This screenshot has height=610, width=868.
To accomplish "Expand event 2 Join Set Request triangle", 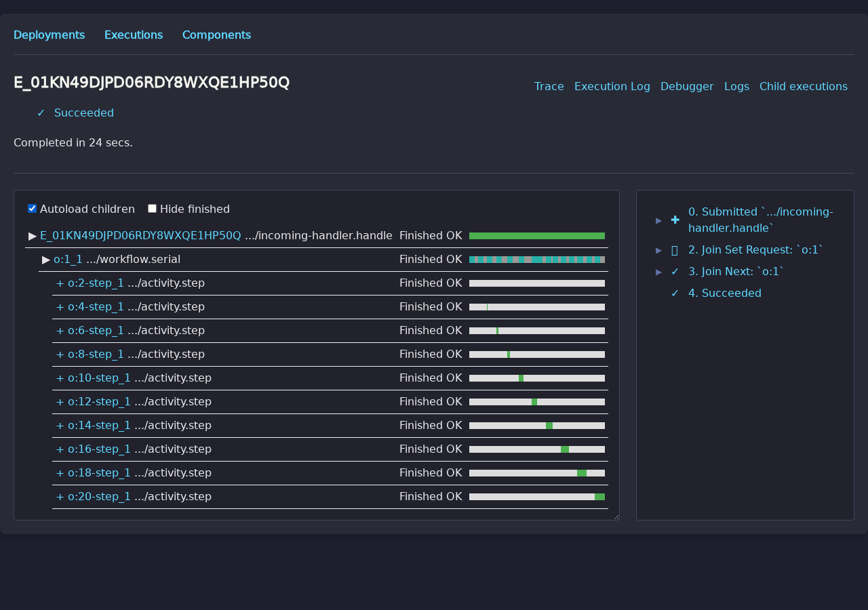I will (x=658, y=250).
